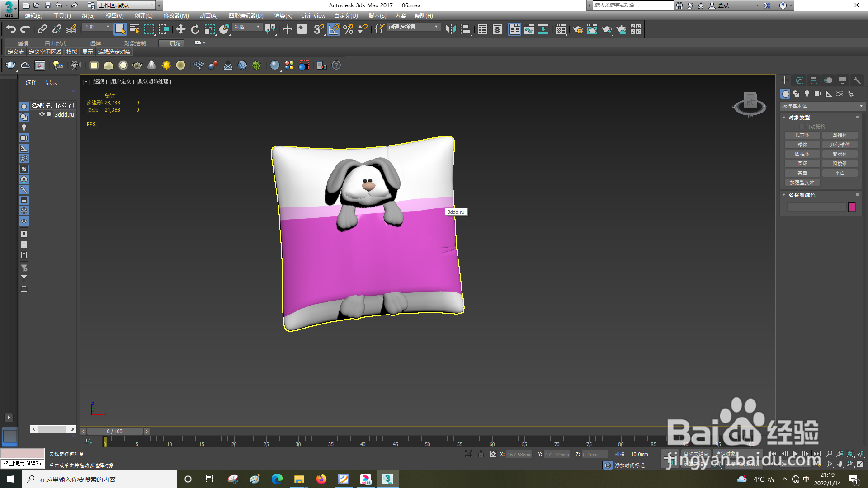
Task: Click the 茶壶 primitive button
Action: tap(802, 174)
